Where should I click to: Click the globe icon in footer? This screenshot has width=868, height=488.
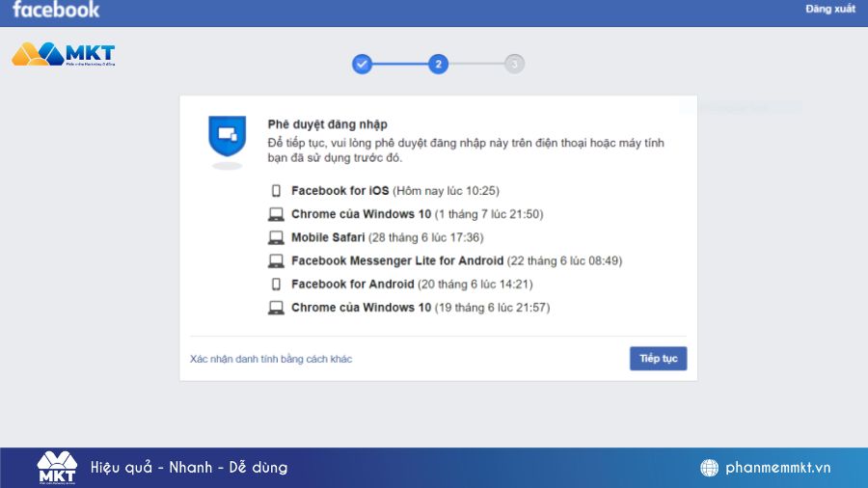[x=709, y=468]
